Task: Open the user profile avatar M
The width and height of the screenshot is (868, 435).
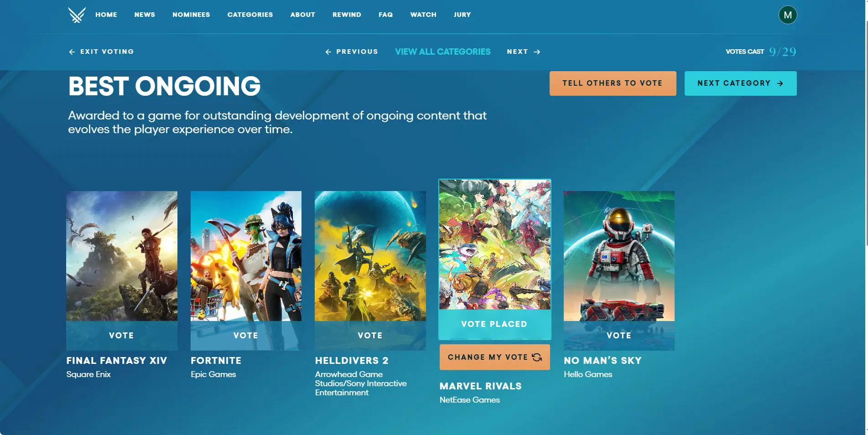Action: coord(788,15)
